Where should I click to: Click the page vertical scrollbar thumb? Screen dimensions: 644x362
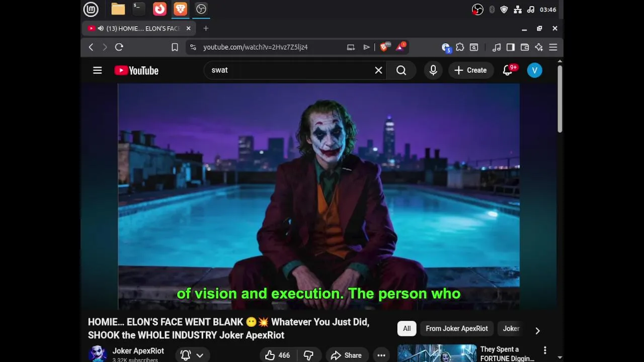559,99
